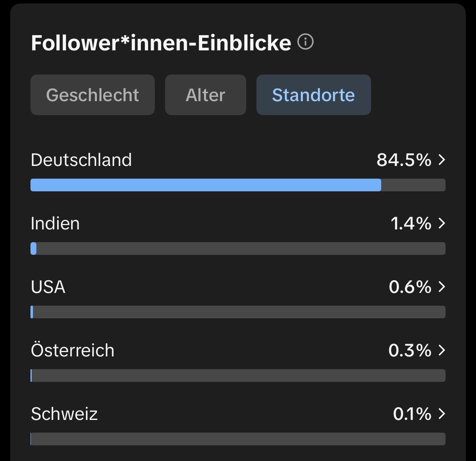Image resolution: width=476 pixels, height=461 pixels.
Task: Tap the Schweiz country label
Action: pos(64,414)
